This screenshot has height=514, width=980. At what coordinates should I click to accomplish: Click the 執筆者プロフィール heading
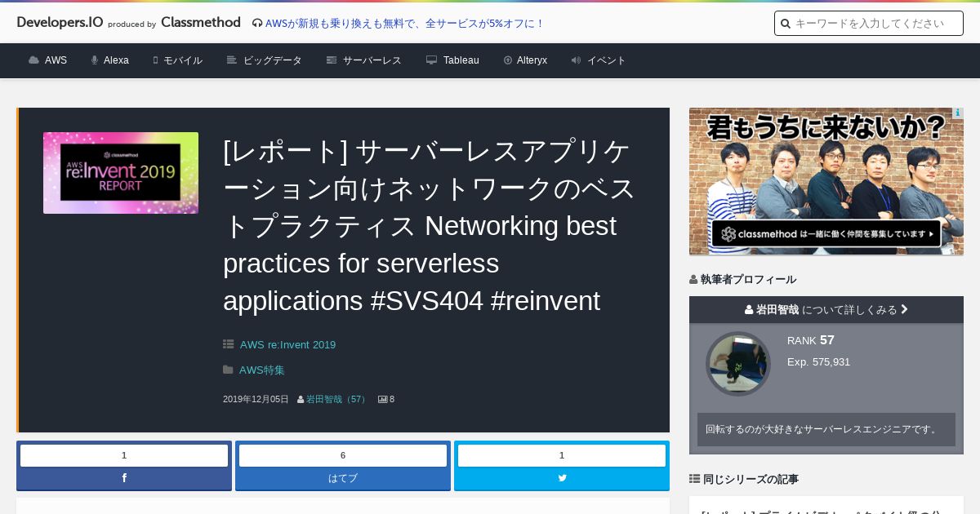[748, 279]
